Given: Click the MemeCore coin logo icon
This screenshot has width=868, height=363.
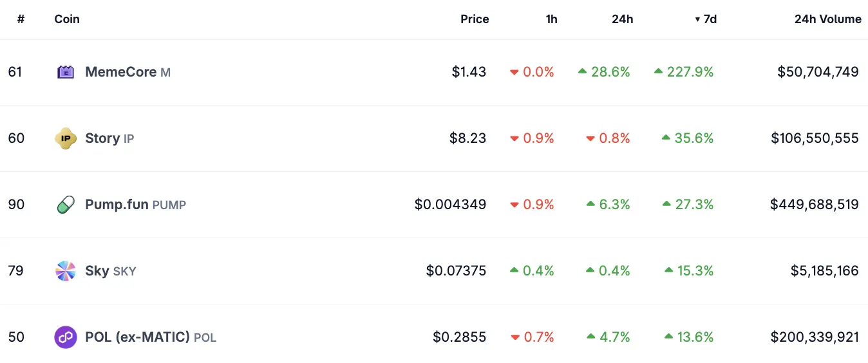Looking at the screenshot, I should tap(66, 72).
